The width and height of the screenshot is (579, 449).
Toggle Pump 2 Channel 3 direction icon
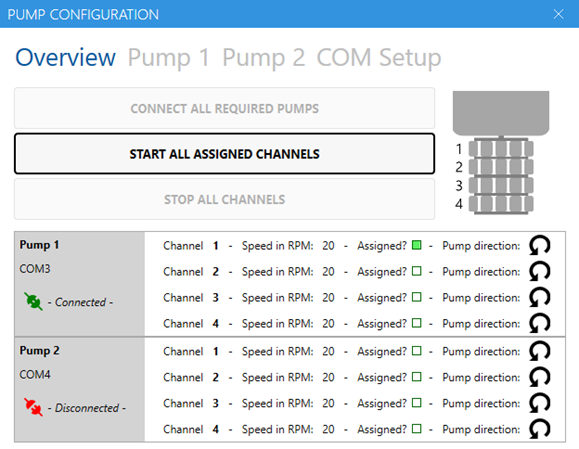pos(539,403)
